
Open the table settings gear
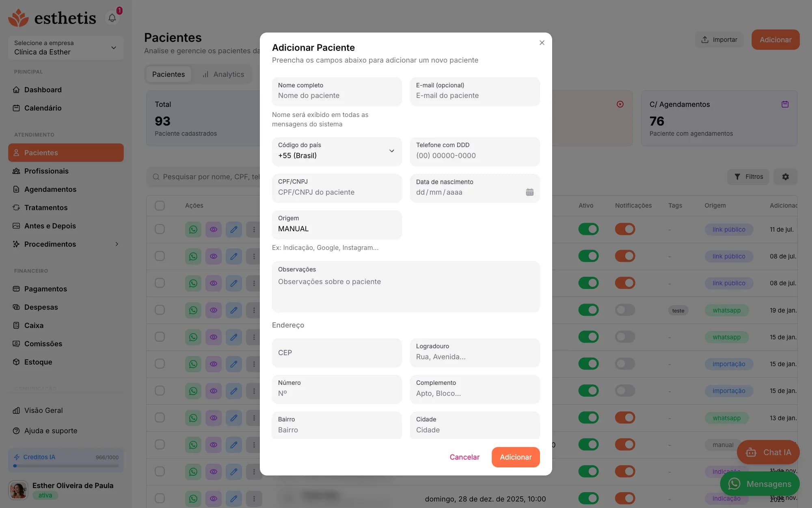pos(785,177)
